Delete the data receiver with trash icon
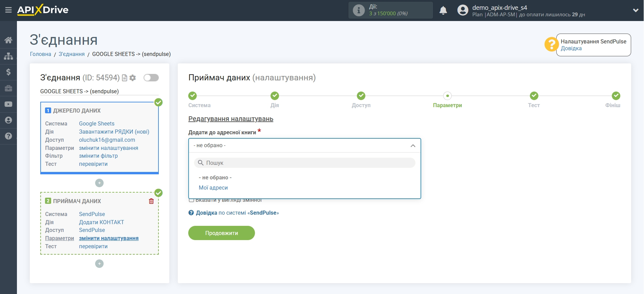The width and height of the screenshot is (644, 294). [x=151, y=201]
